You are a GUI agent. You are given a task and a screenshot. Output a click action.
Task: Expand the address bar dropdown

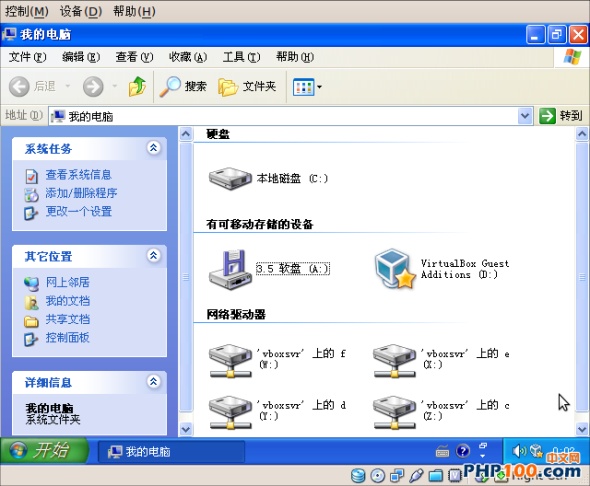click(525, 116)
